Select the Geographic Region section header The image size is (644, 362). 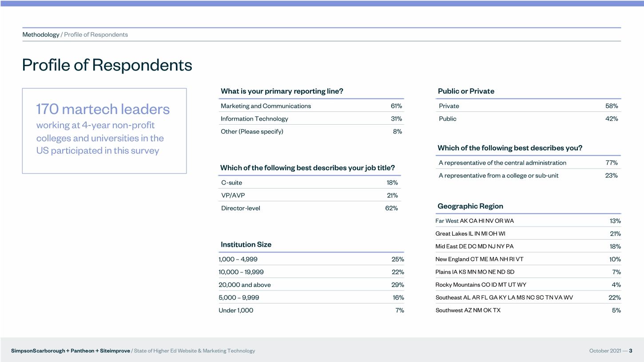tap(470, 206)
